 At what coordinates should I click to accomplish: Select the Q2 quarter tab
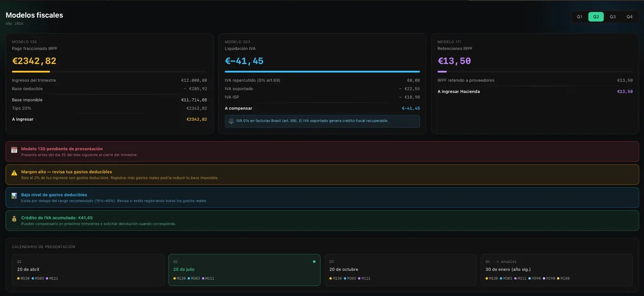click(596, 17)
